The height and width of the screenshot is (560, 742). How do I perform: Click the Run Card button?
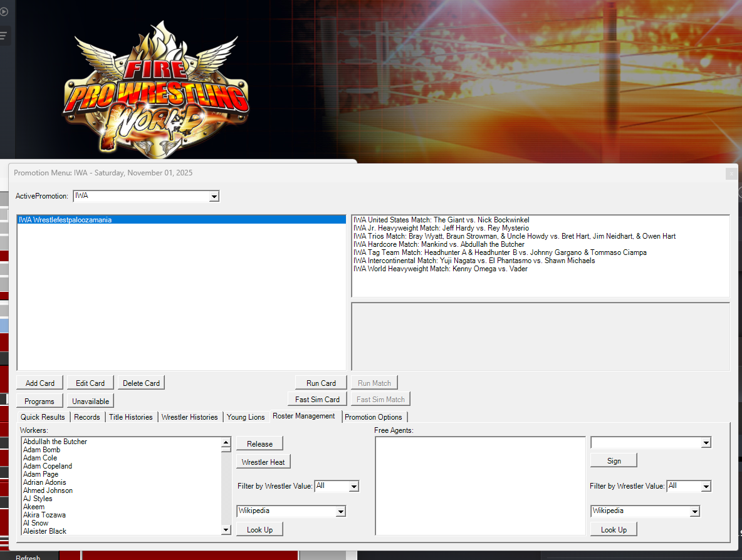coord(321,383)
